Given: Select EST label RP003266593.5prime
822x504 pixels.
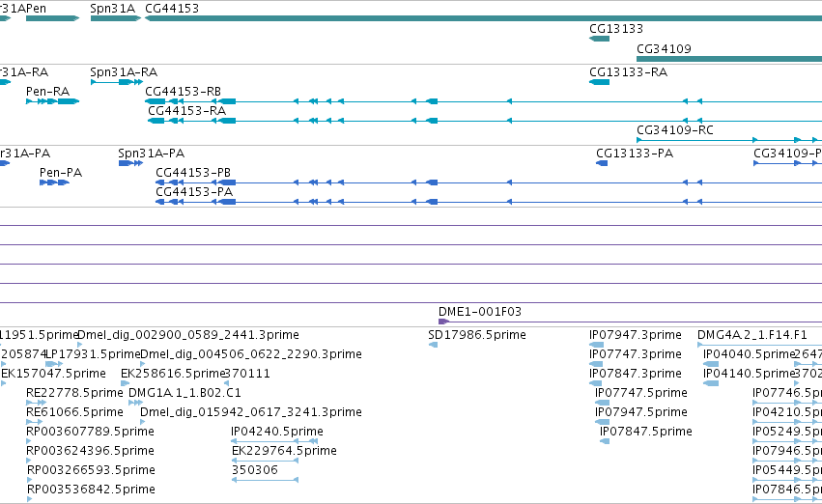Looking at the screenshot, I should 91,470.
